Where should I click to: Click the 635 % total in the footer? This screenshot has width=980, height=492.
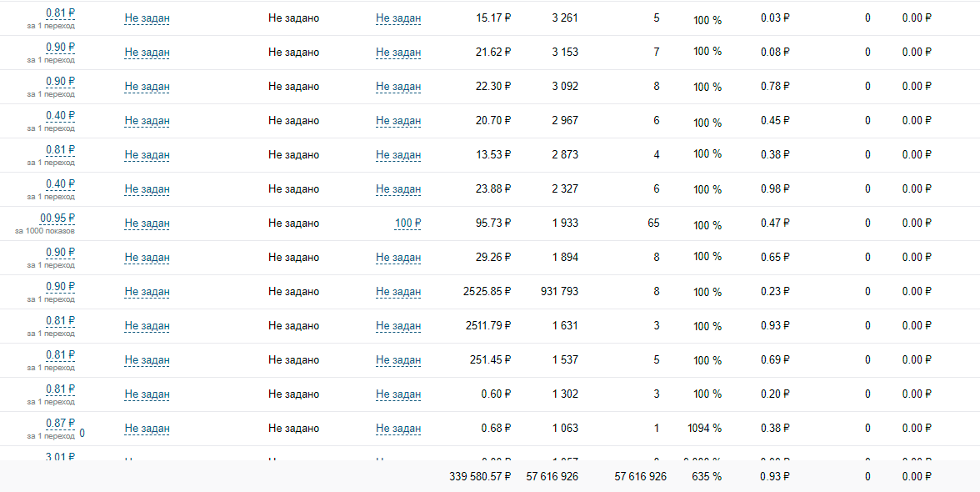706,477
